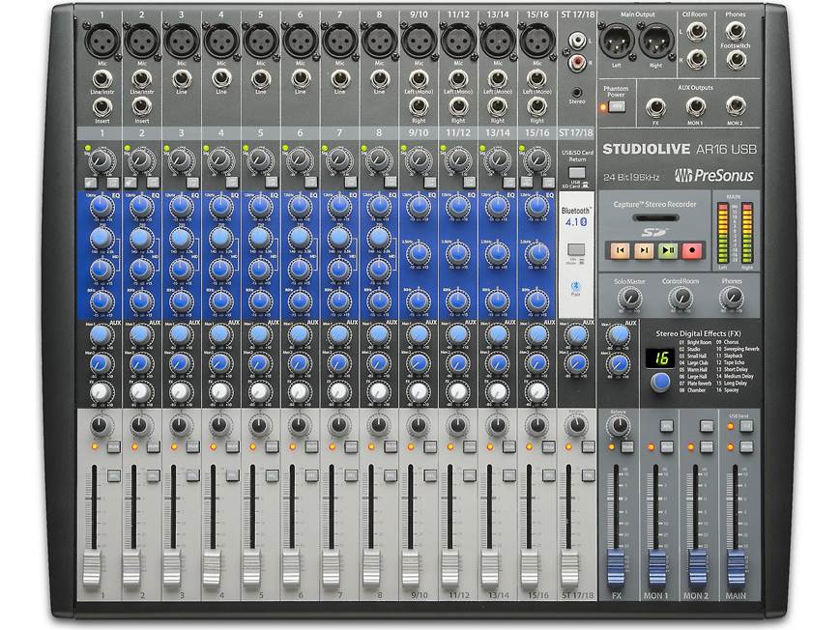Click the Balance knob on the FX channel
Screen dimensions: 840x630
click(x=619, y=426)
